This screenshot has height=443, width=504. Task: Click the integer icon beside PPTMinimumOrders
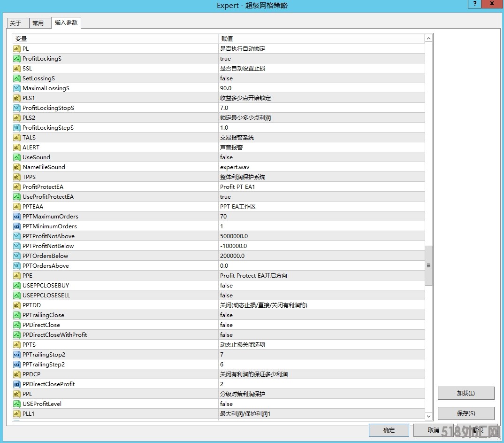[17, 226]
